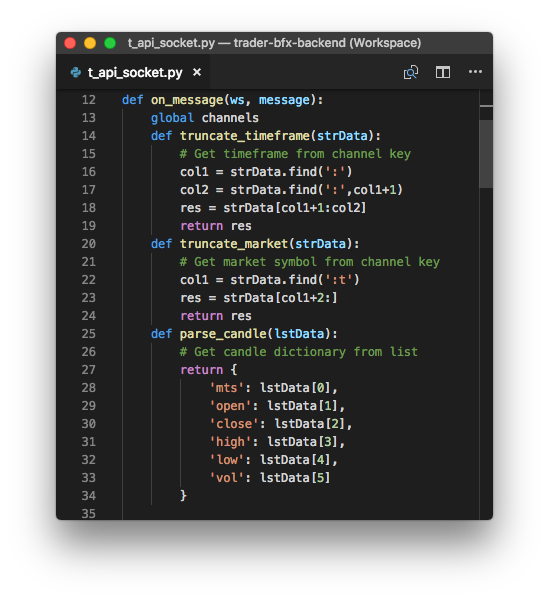Click the on_message function name
Screen dimensions: 549x600
(x=187, y=100)
